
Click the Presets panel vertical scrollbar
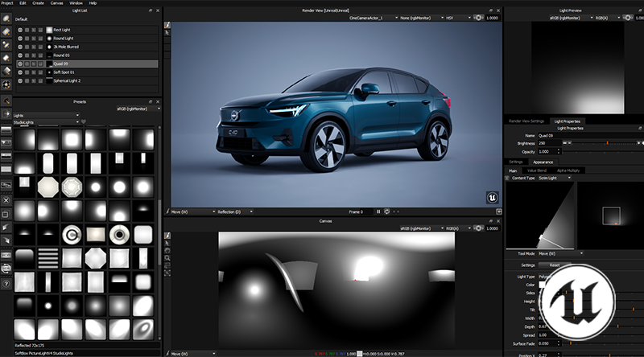159,234
